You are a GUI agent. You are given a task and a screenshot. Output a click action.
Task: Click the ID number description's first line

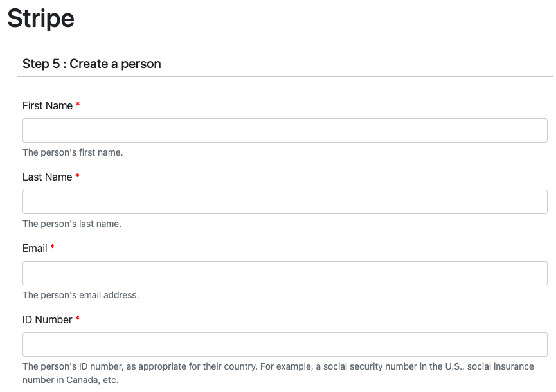tap(278, 366)
